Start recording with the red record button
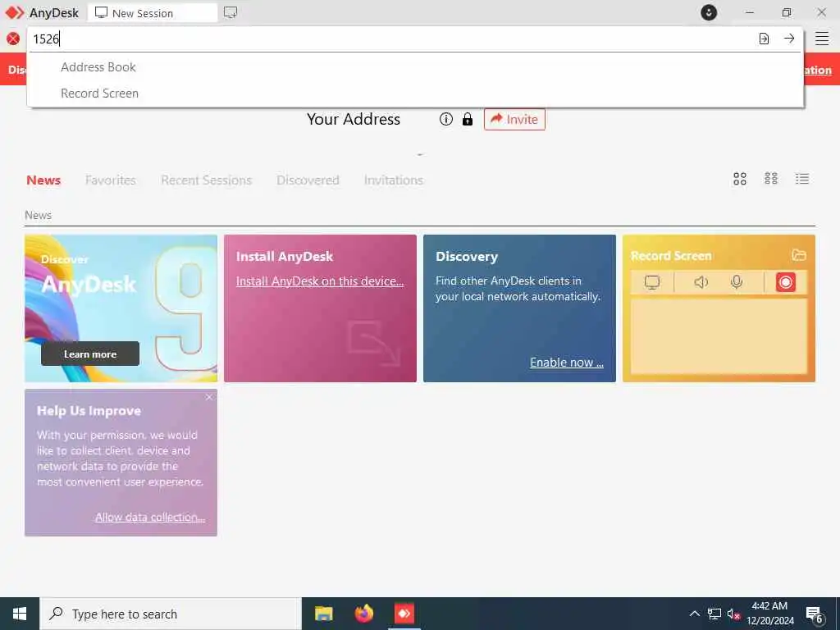This screenshot has width=840, height=630. click(785, 282)
